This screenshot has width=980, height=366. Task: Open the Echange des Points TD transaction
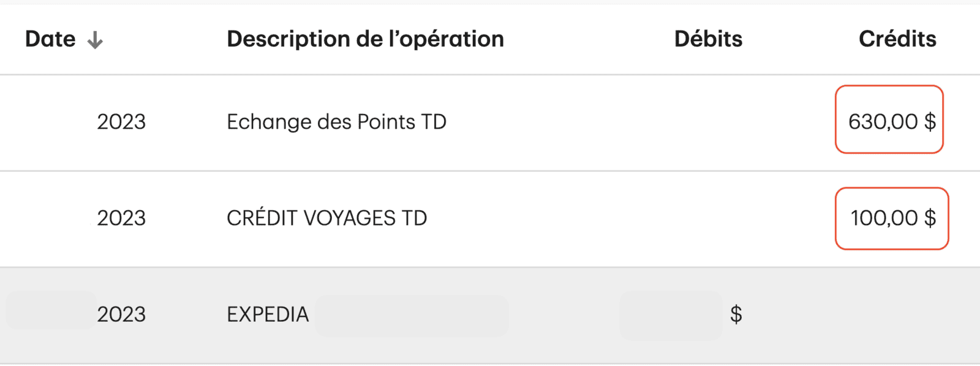(336, 121)
